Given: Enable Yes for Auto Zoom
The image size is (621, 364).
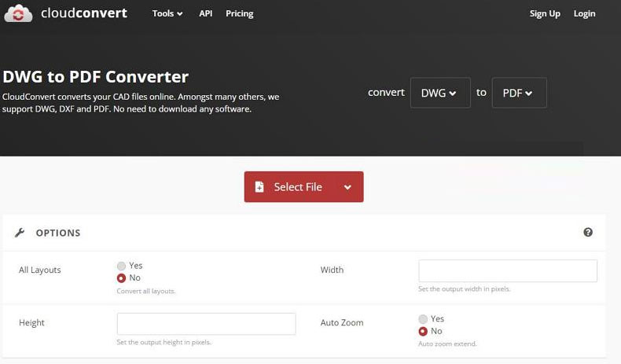Looking at the screenshot, I should click(423, 319).
